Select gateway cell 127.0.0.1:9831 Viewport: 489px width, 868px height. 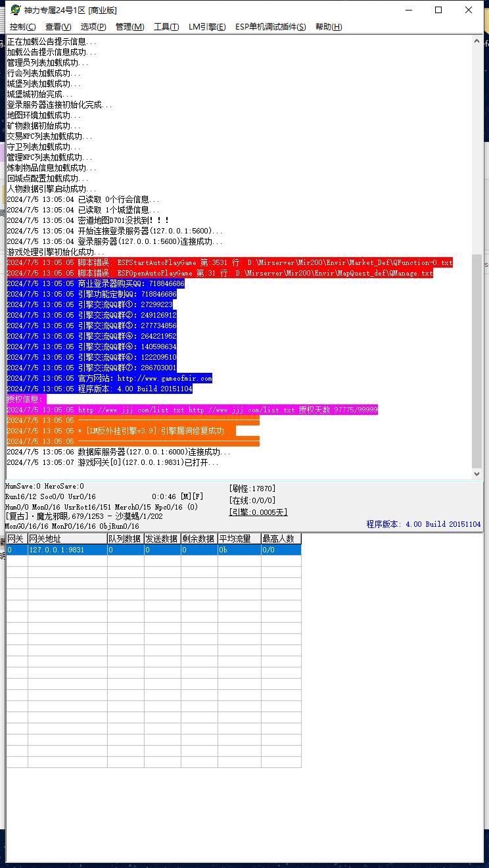point(67,550)
